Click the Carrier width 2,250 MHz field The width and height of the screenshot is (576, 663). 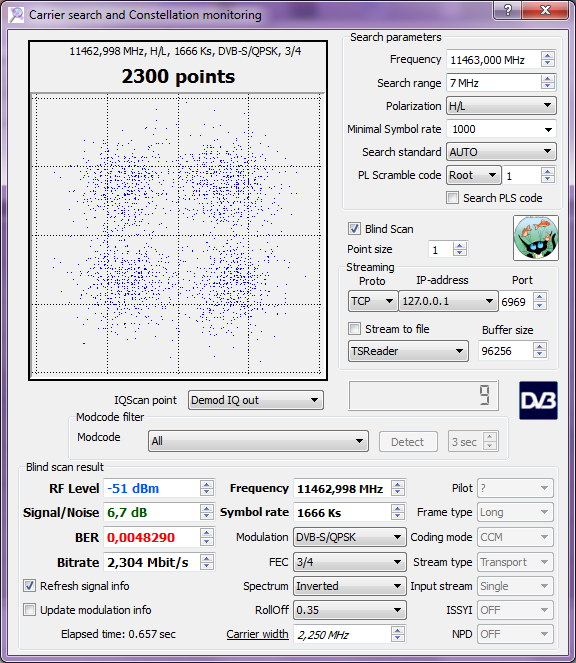pos(342,634)
